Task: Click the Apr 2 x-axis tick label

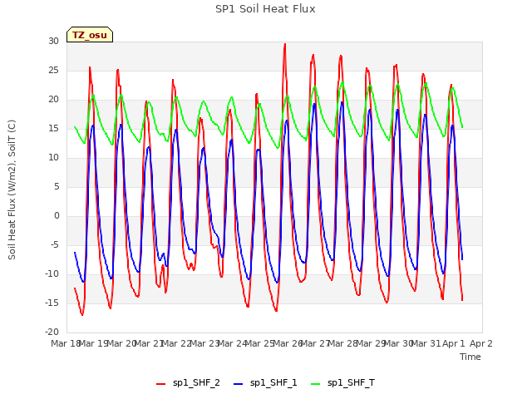Action: point(480,343)
